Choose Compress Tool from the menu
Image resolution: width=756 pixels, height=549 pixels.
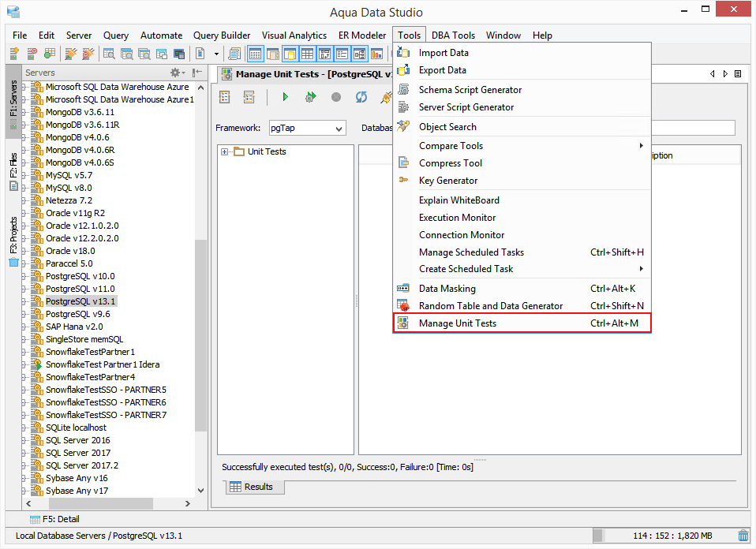pos(522,163)
